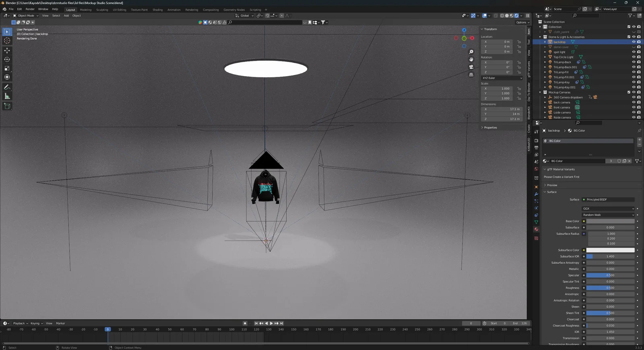Click the Base Color swatch

[610, 221]
